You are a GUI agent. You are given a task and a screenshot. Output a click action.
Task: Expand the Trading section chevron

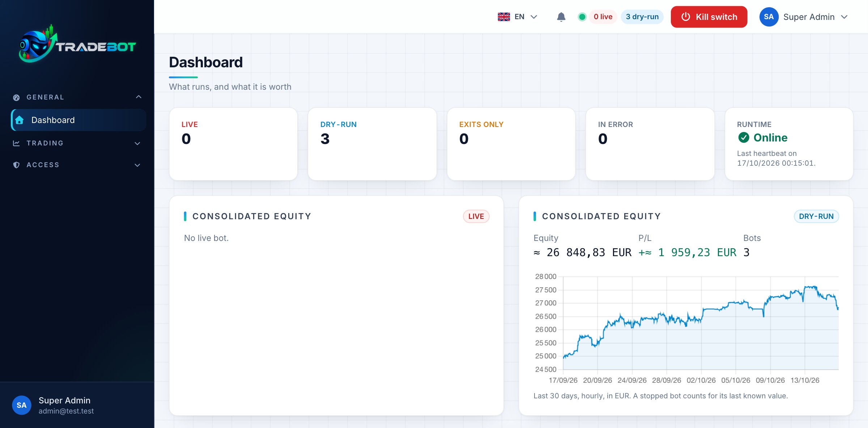[x=137, y=143]
